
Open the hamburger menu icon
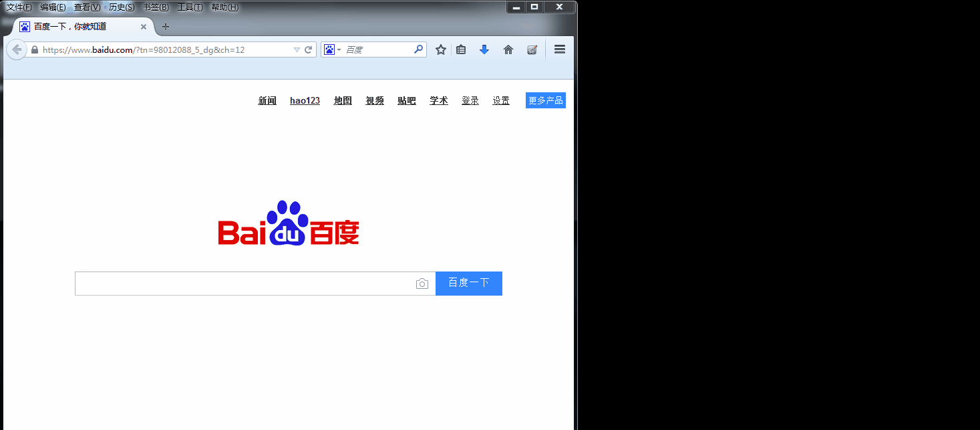(x=560, y=49)
